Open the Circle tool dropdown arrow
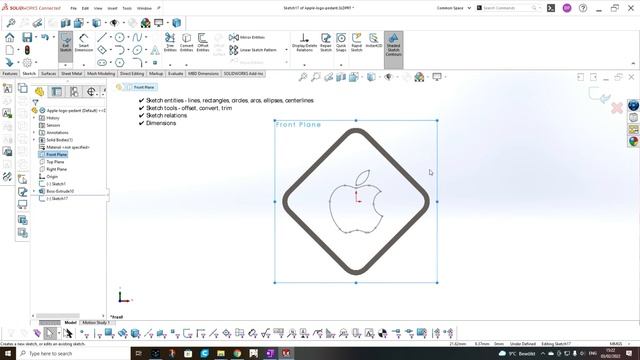The image size is (640, 360). pyautogui.click(x=128, y=37)
